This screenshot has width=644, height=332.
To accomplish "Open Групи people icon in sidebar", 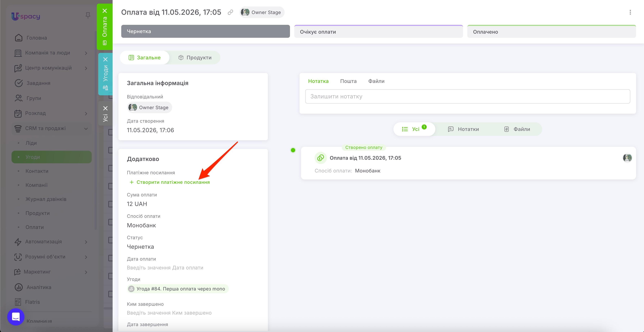I will pos(19,98).
